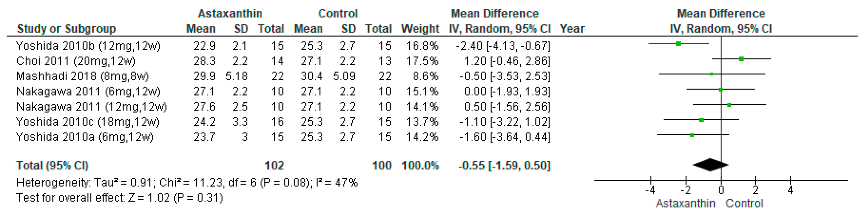Click the Nakagawa 2011 (12mg,12w) study label

(x=91, y=107)
